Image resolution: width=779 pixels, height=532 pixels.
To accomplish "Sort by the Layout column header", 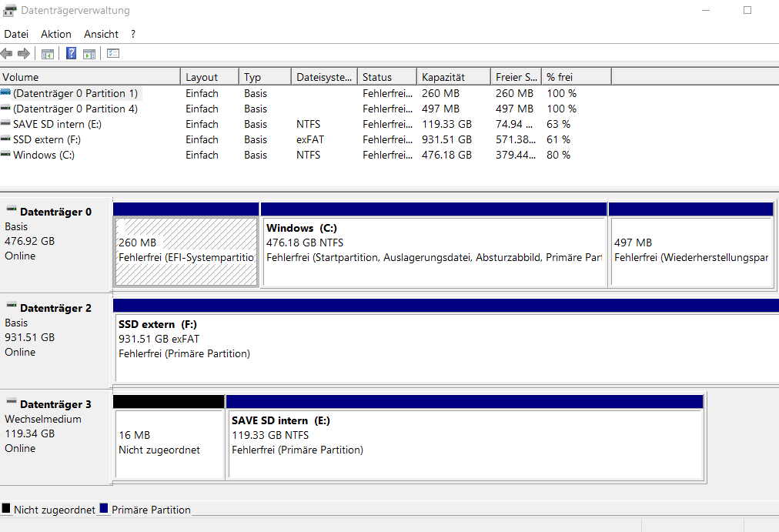I will (209, 77).
